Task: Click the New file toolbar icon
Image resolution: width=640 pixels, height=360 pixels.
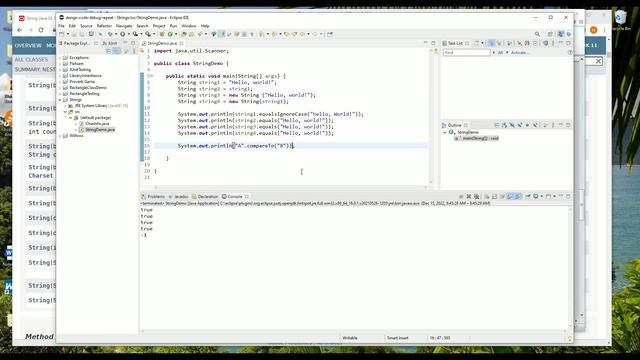Action: (62, 34)
